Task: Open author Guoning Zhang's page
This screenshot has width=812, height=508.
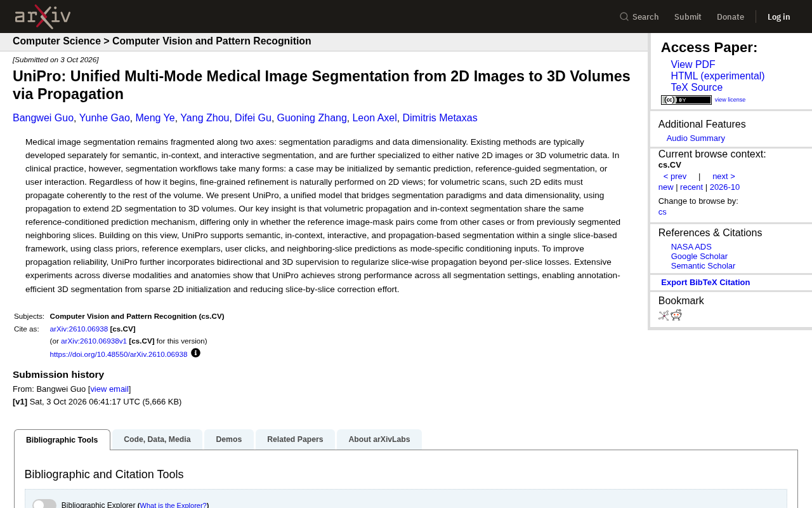Action: click(312, 118)
